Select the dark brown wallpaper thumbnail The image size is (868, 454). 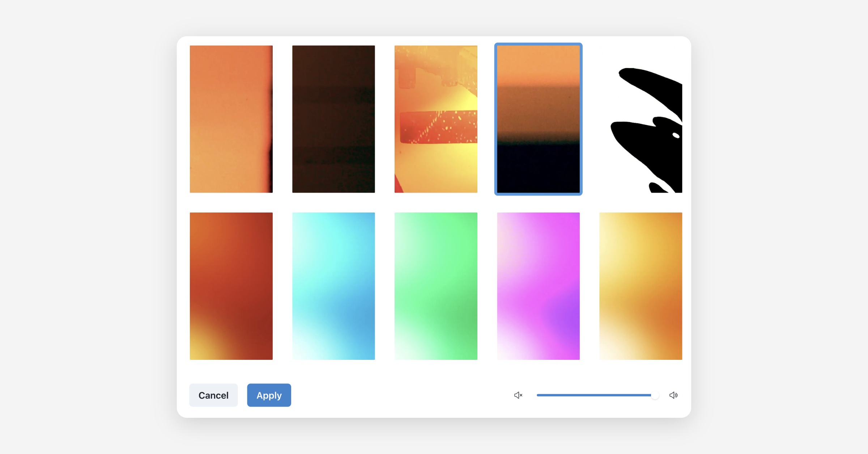click(x=333, y=119)
